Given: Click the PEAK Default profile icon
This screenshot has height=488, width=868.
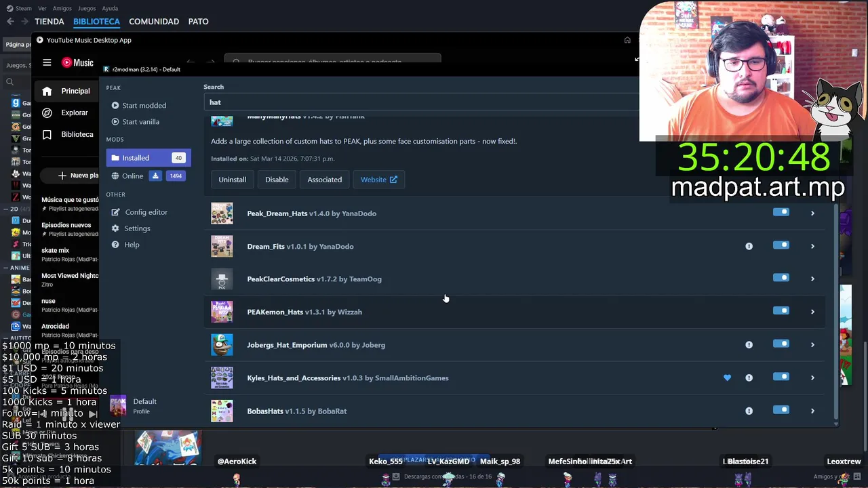Looking at the screenshot, I should pos(118,406).
